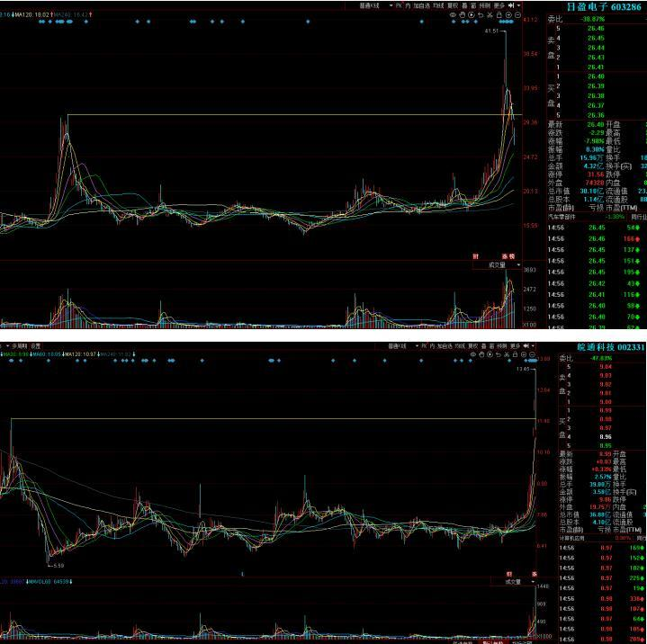Click 加自选 in the top chart toolbar
This screenshot has width=647, height=644.
pyautogui.click(x=420, y=5)
